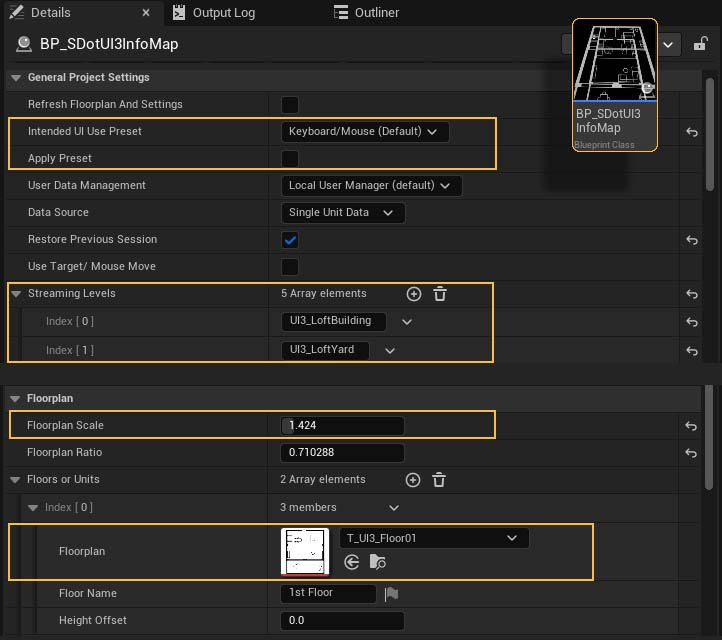Use selected asset for Floorplan texture
This screenshot has width=722, height=640.
coord(352,563)
